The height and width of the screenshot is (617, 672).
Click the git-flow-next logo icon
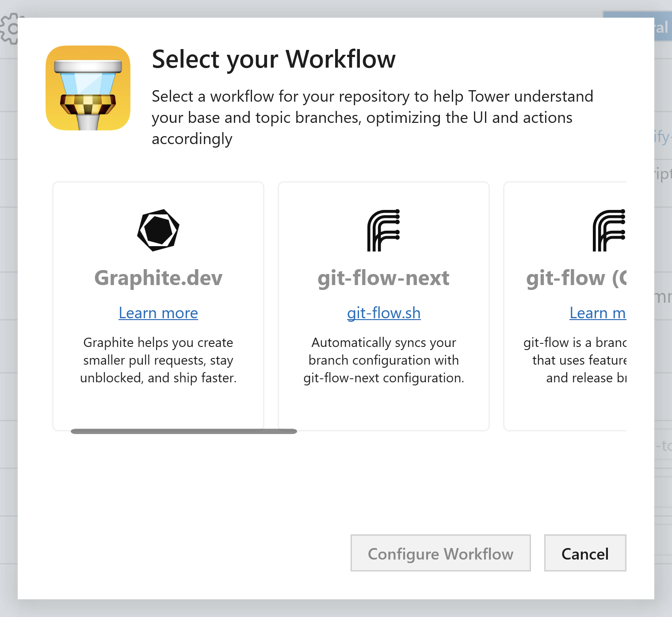point(384,230)
